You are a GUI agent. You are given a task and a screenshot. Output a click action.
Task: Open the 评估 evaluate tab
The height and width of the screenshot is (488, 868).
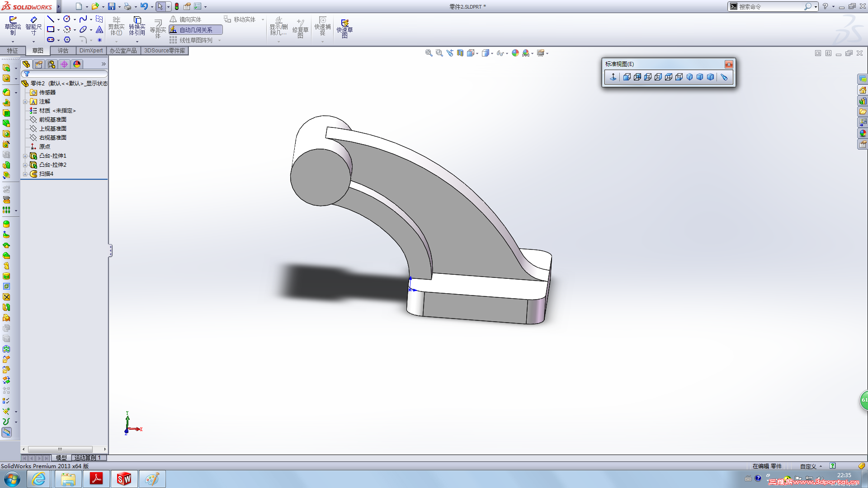[63, 51]
